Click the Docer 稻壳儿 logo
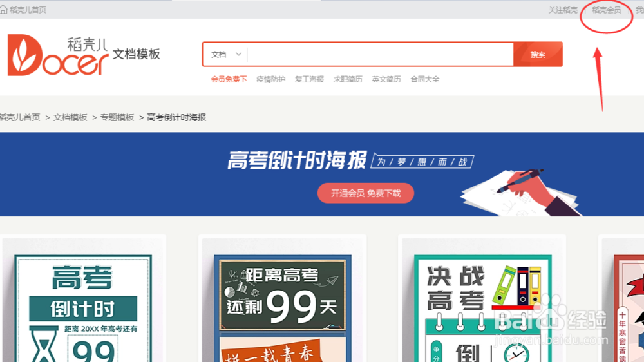644x362 pixels. (x=58, y=55)
